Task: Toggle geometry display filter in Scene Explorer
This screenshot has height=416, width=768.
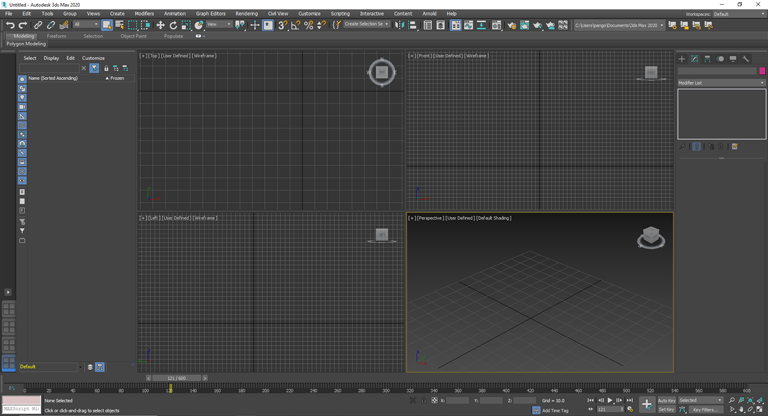Action: pos(22,79)
